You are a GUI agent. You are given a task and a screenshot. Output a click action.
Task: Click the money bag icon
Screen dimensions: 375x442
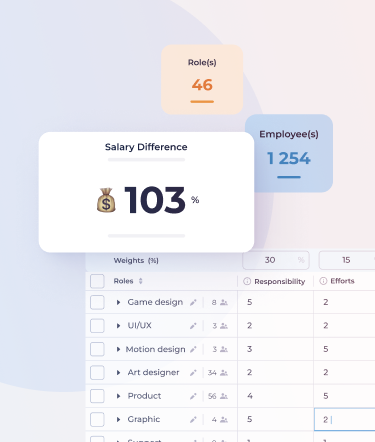click(106, 200)
